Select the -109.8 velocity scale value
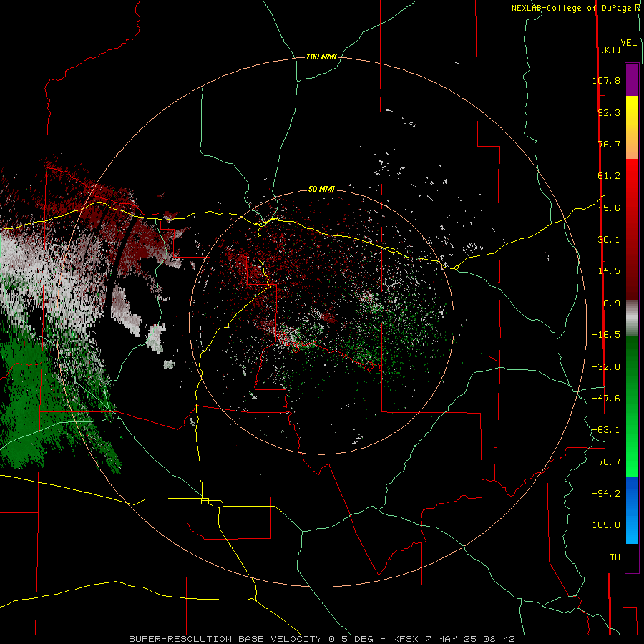 pos(603,525)
